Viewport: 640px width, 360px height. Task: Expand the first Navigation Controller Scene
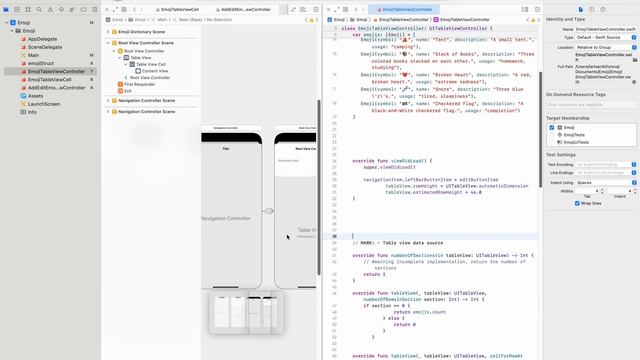108,100
